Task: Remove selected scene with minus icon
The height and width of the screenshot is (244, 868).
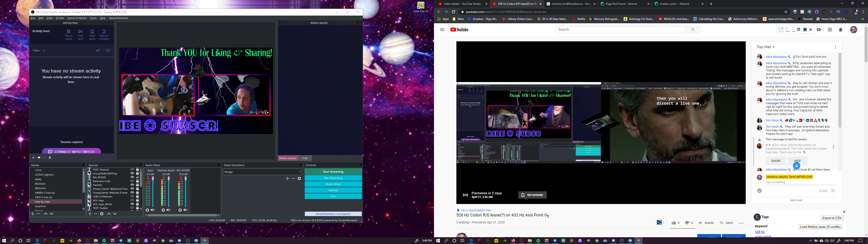Action: 38,214
